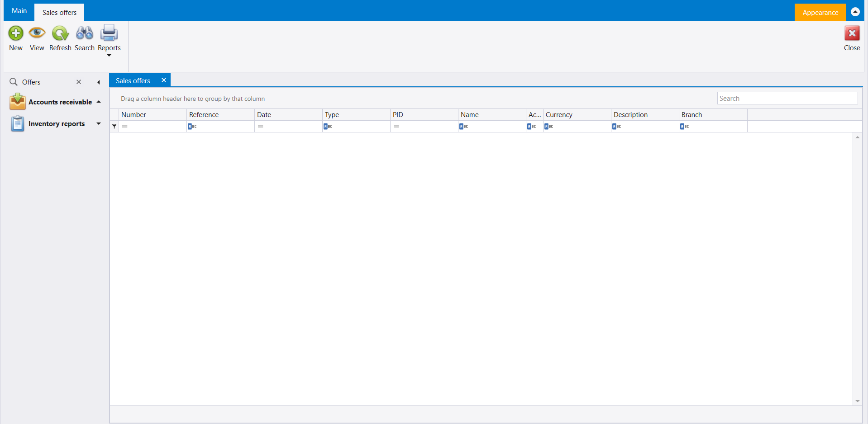
Task: Click the group-by panel hint text
Action: (193, 99)
